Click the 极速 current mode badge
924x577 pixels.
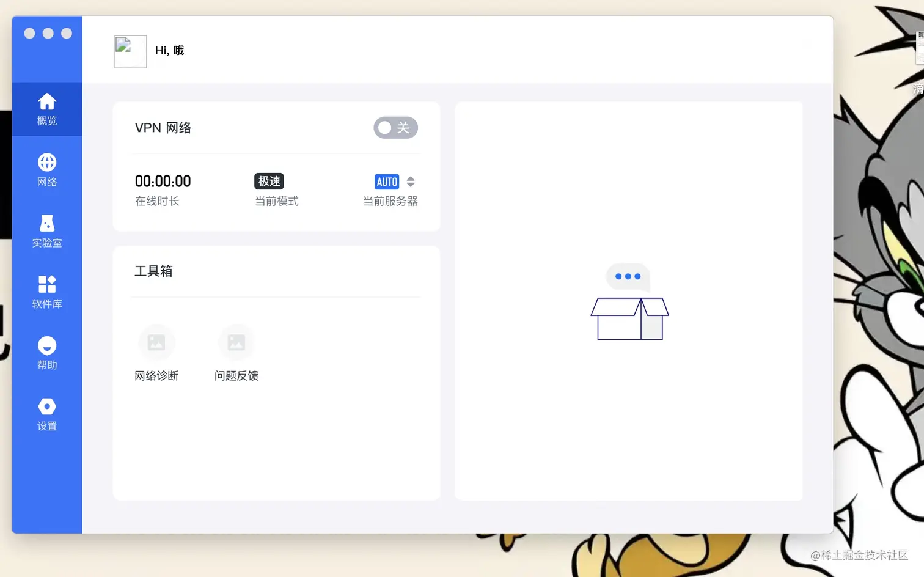click(x=269, y=181)
